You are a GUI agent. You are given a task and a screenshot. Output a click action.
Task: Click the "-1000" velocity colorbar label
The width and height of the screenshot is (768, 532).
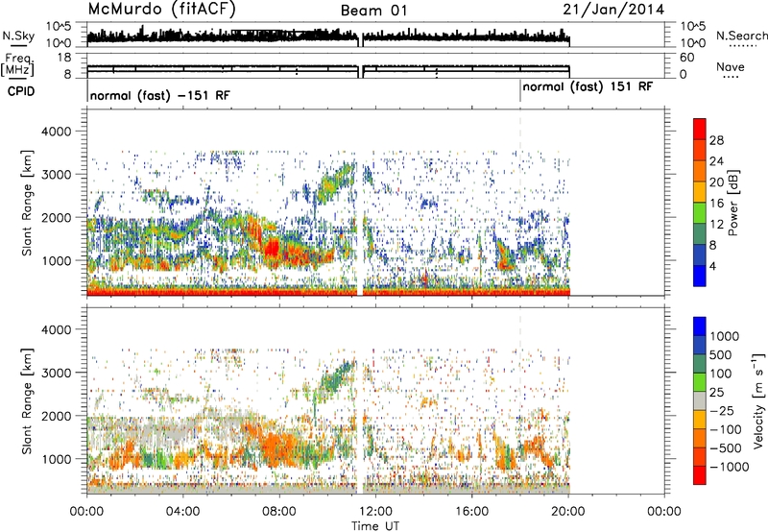[x=729, y=467]
